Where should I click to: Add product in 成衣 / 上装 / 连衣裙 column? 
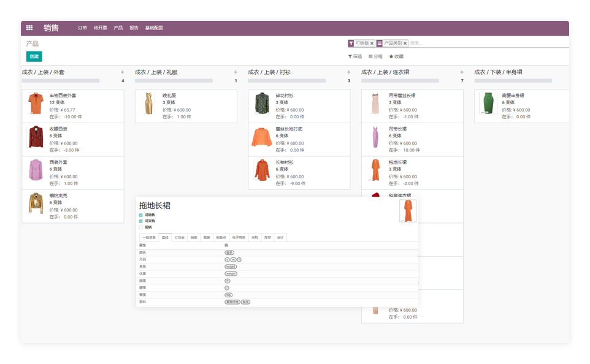click(x=462, y=72)
